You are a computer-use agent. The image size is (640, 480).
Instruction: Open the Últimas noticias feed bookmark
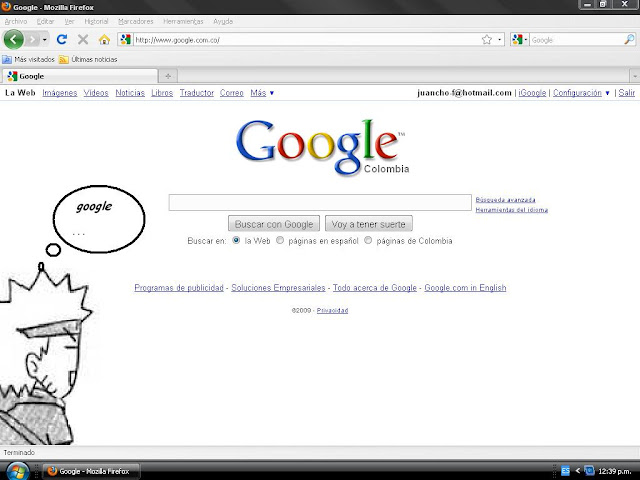coord(88,60)
